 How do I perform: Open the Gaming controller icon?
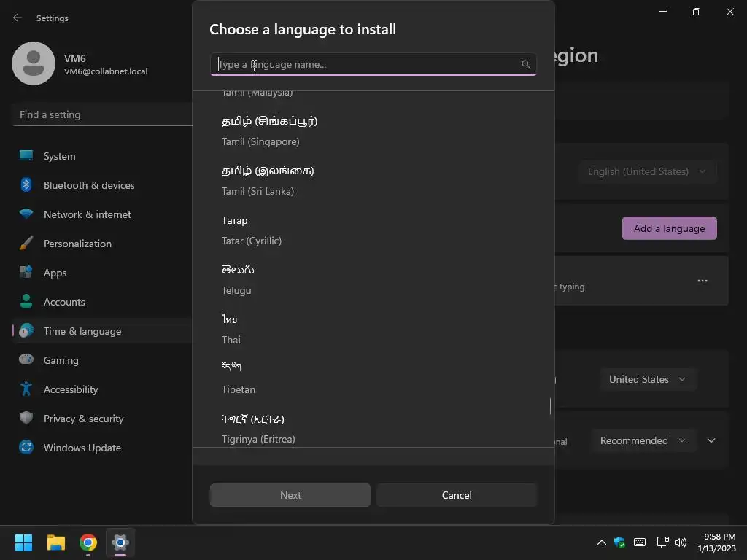pos(26,359)
